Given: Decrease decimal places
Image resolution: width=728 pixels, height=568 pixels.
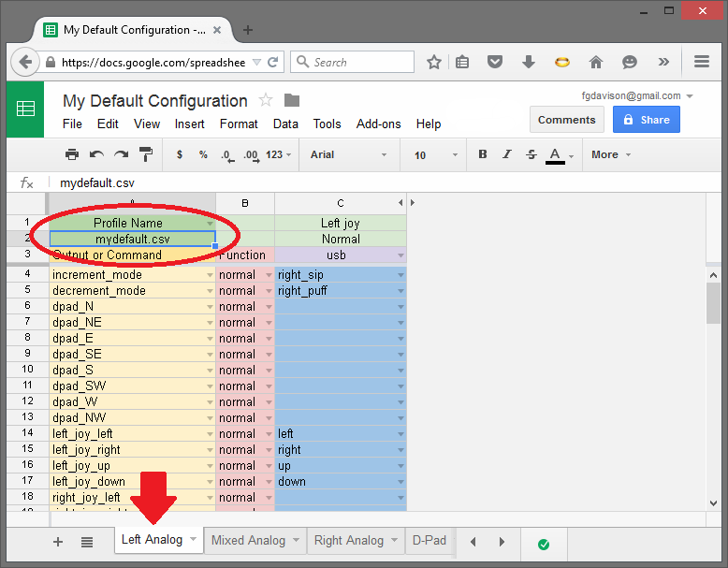Looking at the screenshot, I should pos(227,155).
